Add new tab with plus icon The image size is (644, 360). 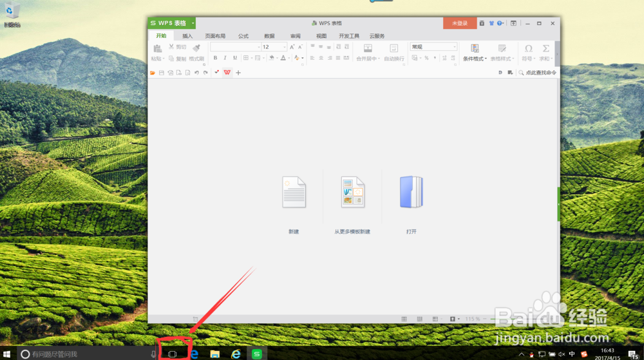tap(238, 73)
